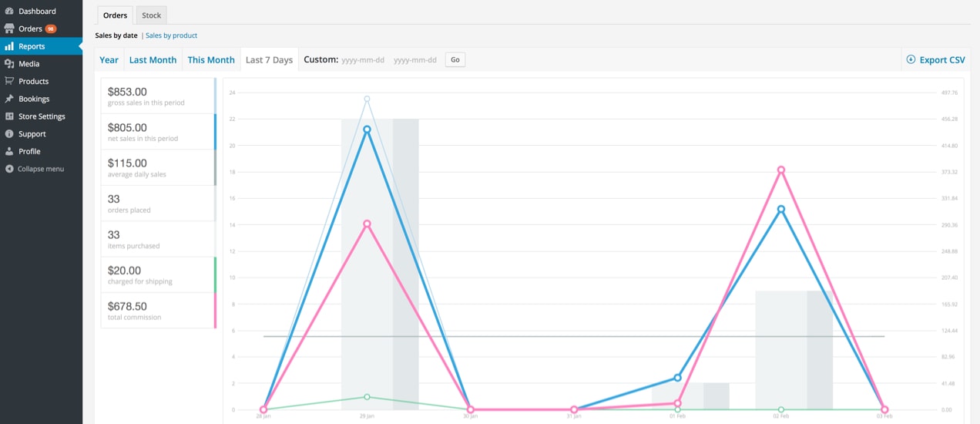Click the Store Settings icon
980x424 pixels.
tap(9, 116)
